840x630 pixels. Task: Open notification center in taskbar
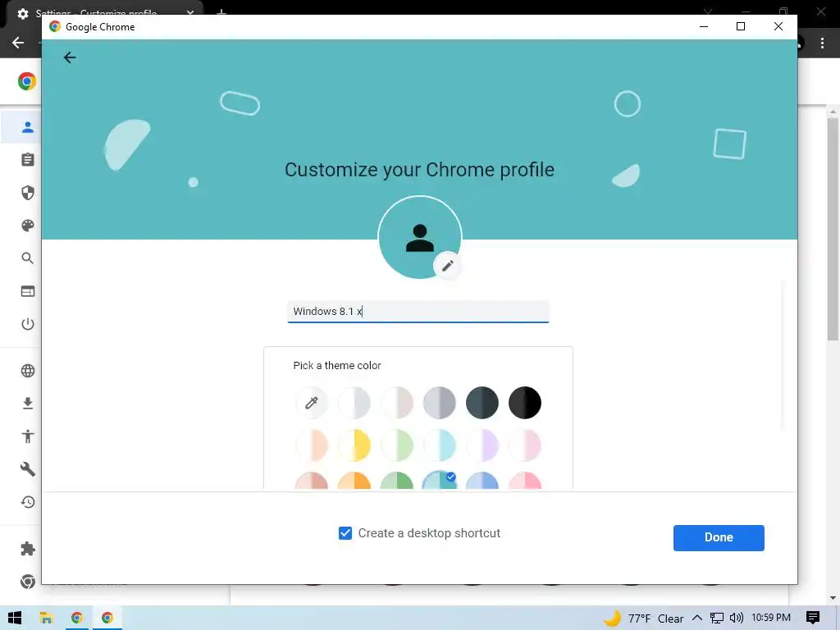(x=813, y=618)
